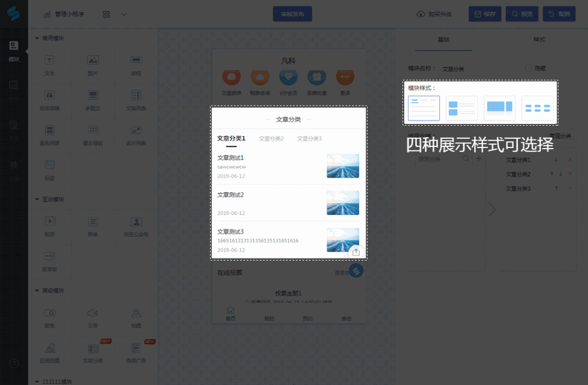Select the 在线投票 module icon
Viewport: 588px width, 385px height.
[49, 348]
